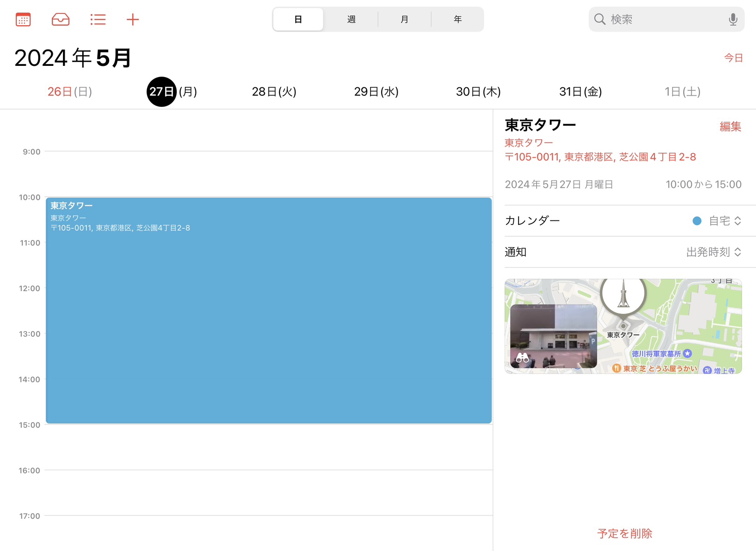Focus the 検索 search field
The height and width of the screenshot is (551, 756).
(x=666, y=19)
